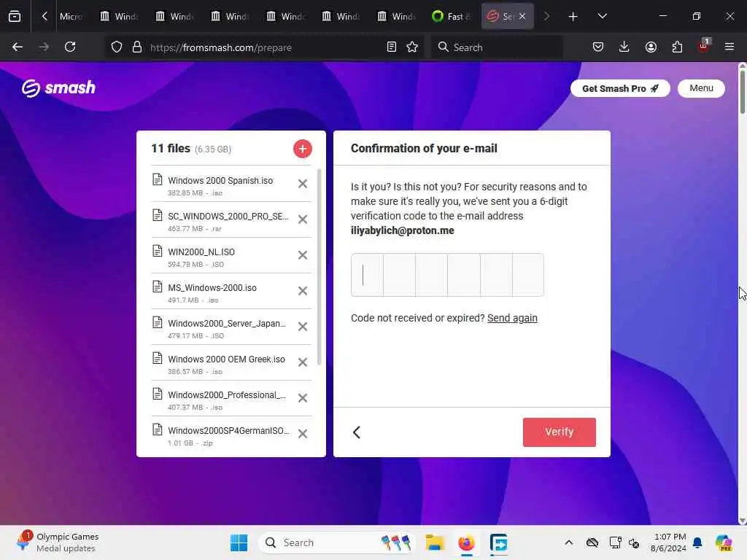The image size is (747, 560).
Task: Remove SC_WINDOWS_2000_PRO_SE rar file
Action: [x=303, y=219]
